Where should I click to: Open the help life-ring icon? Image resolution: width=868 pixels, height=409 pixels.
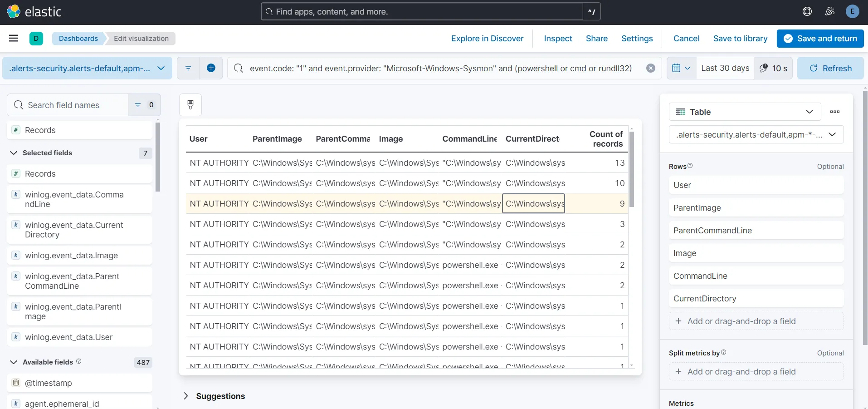807,11
